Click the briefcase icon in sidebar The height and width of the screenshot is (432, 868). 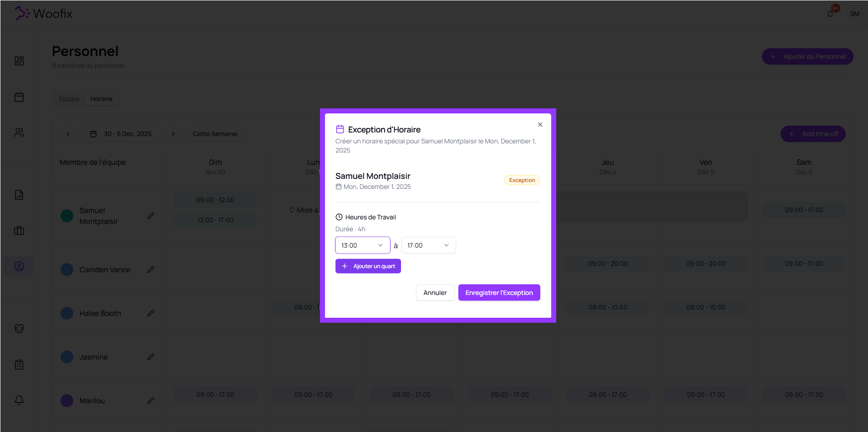[19, 230]
